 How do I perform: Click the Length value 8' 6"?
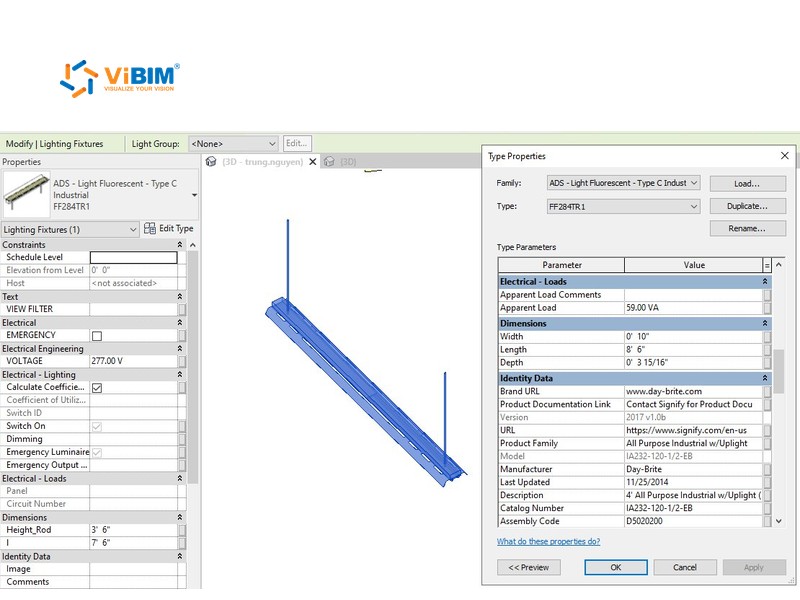693,349
